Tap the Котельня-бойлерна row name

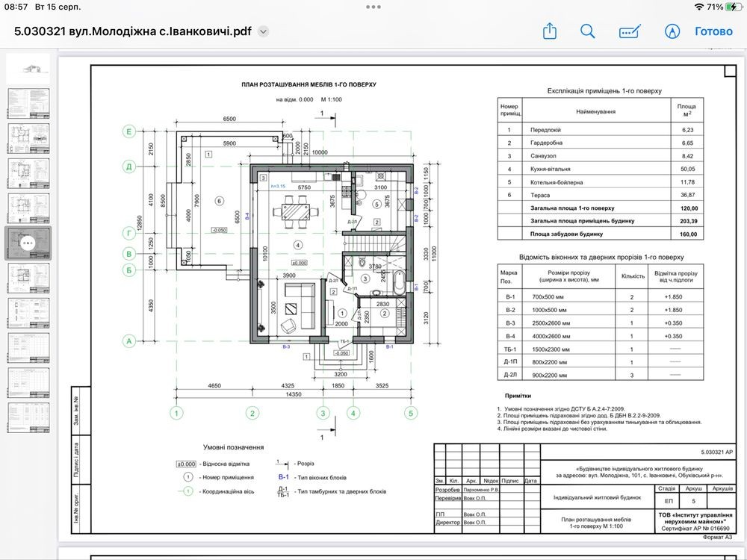click(x=556, y=182)
